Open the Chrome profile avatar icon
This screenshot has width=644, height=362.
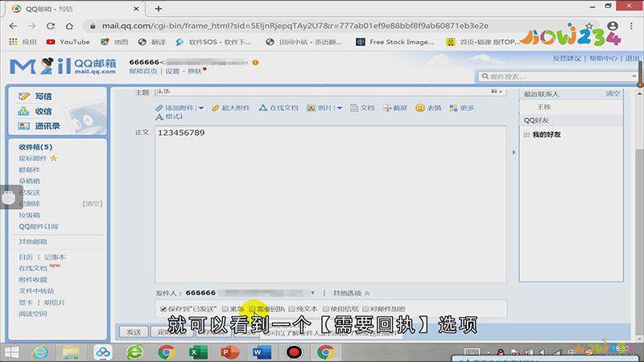(613, 26)
